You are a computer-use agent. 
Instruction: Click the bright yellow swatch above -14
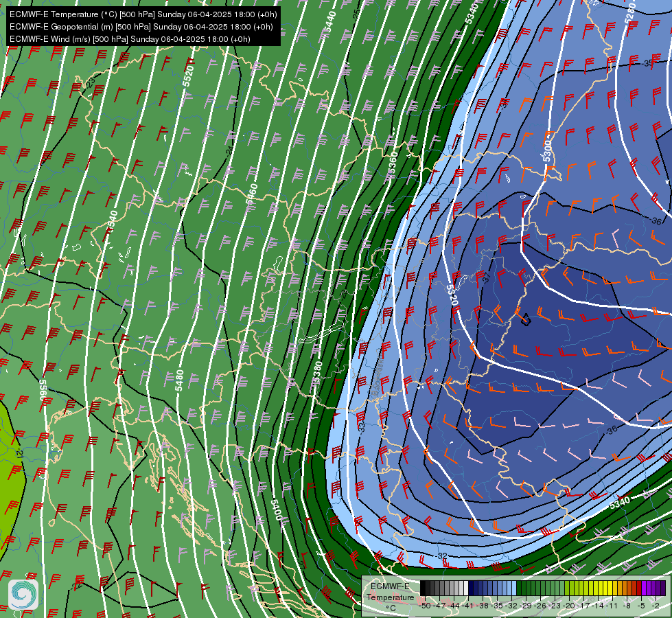[601, 588]
